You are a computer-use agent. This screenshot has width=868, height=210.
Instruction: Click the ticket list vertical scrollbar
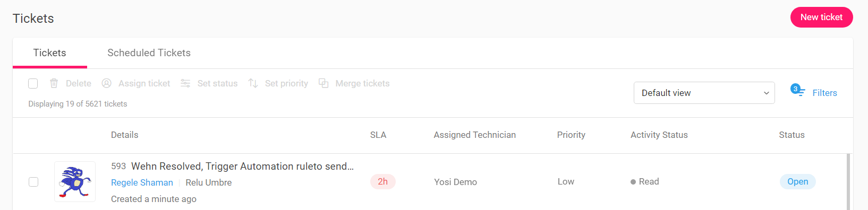pos(848,182)
